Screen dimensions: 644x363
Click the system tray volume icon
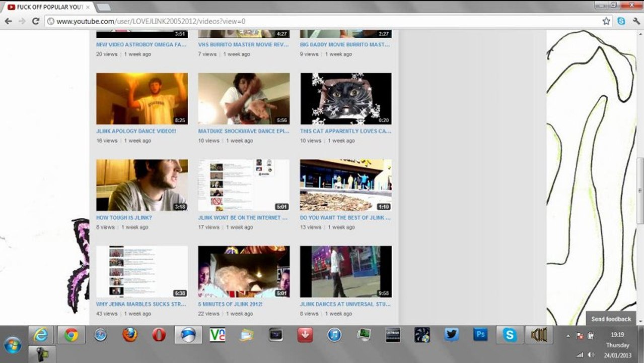pos(591,355)
